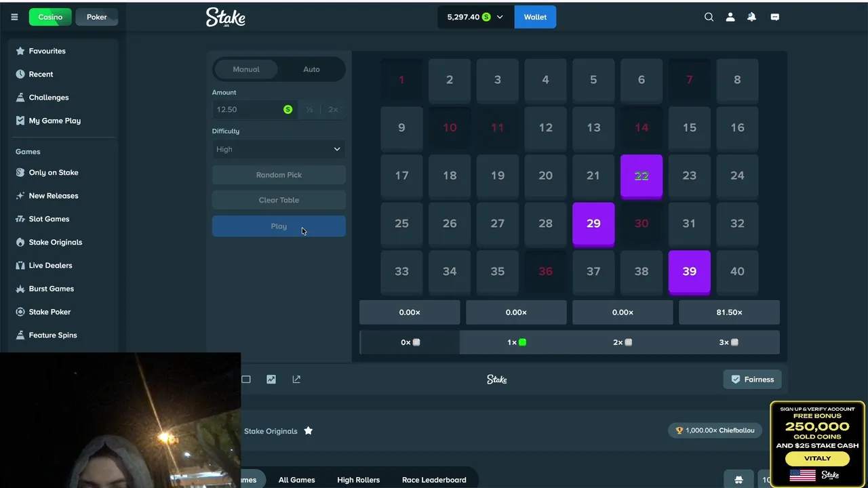Click the Recent clock sidebar icon
Screen dimensions: 868x488
20,74
